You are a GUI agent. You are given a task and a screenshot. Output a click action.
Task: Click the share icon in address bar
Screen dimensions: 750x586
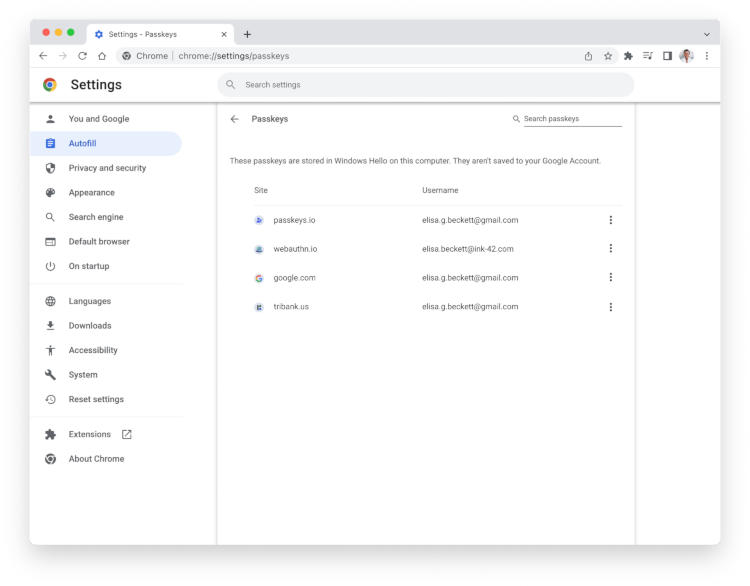coord(588,56)
